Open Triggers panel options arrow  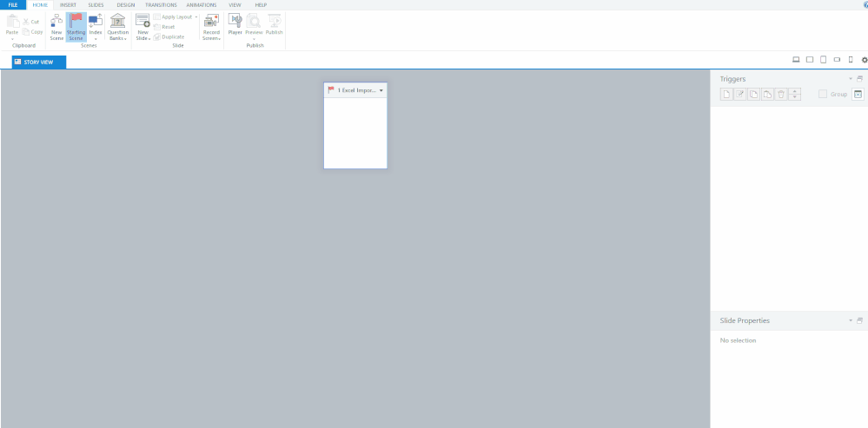[x=851, y=79]
